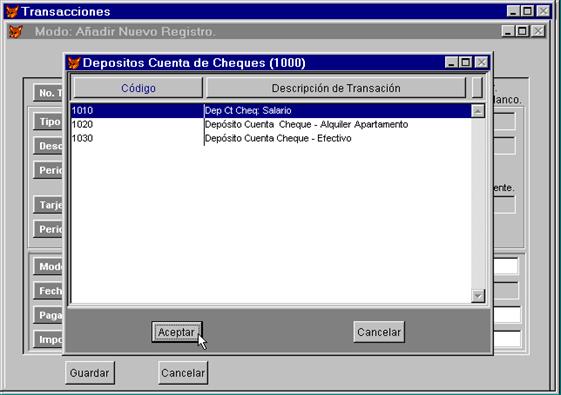
Task: Click the list scrollbar up arrow
Action: 478,111
